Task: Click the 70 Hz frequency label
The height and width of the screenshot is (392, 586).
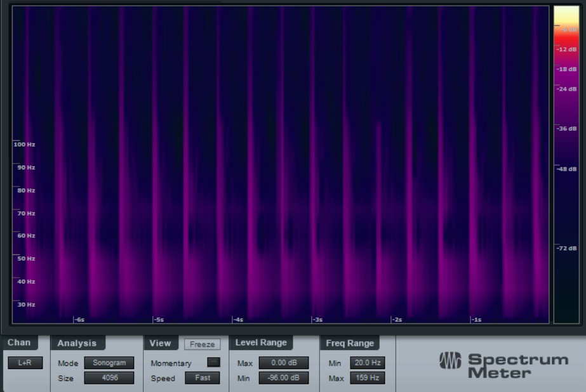Action: [x=26, y=213]
